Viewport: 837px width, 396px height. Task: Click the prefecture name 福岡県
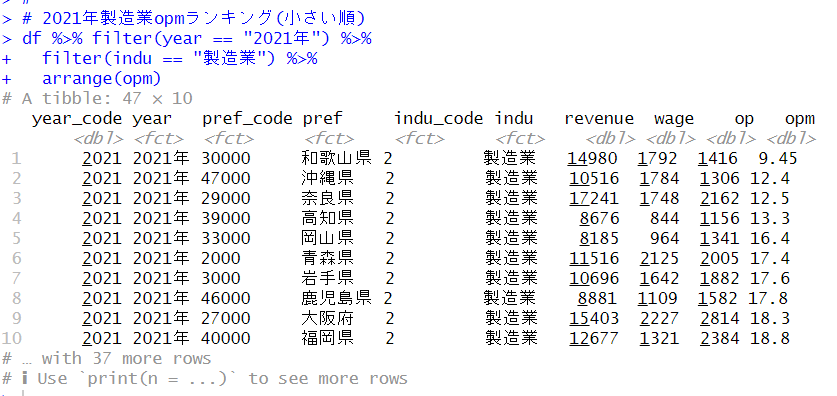point(327,338)
